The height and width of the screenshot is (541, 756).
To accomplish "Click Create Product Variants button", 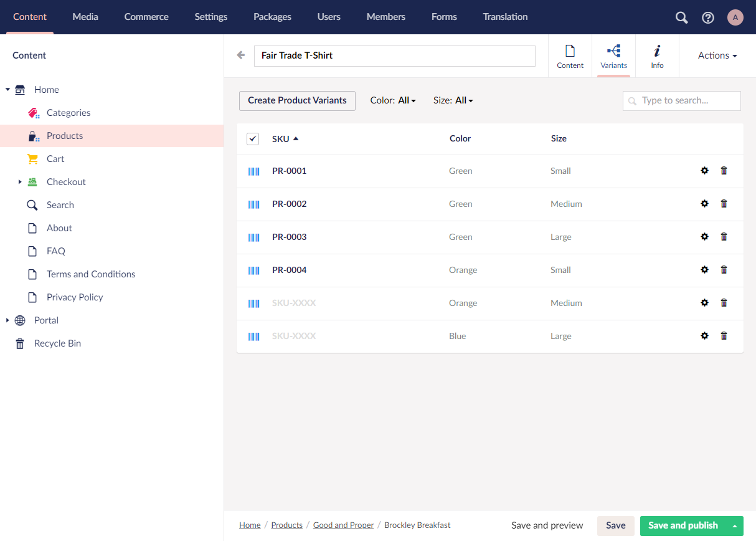I will tap(297, 100).
